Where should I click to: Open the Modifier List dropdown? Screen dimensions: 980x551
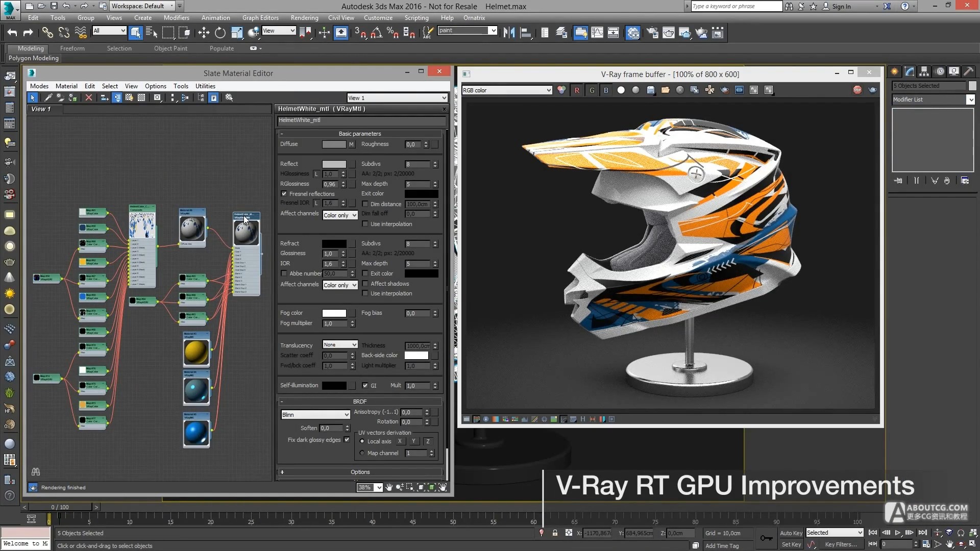[x=934, y=99]
